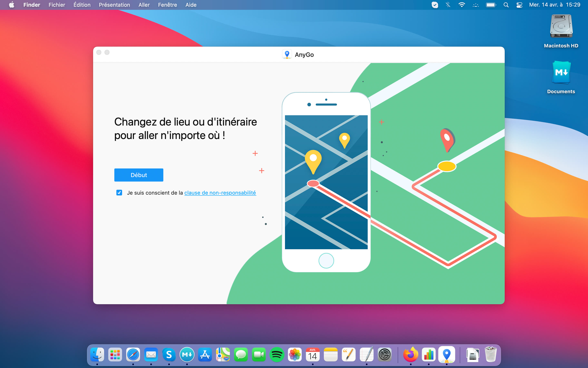Viewport: 588px width, 368px height.
Task: Open the clause de non-responsabilité link
Action: click(x=220, y=193)
